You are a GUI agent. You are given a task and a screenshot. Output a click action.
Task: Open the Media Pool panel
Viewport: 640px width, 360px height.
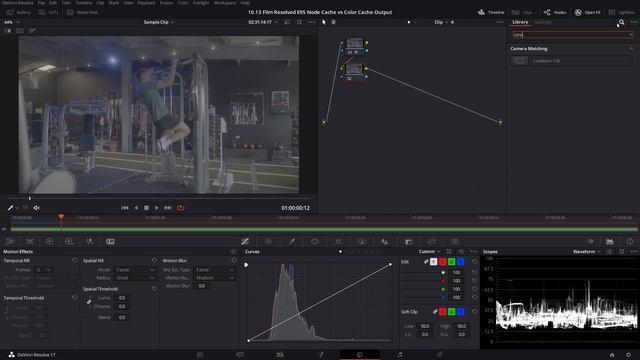(x=82, y=13)
